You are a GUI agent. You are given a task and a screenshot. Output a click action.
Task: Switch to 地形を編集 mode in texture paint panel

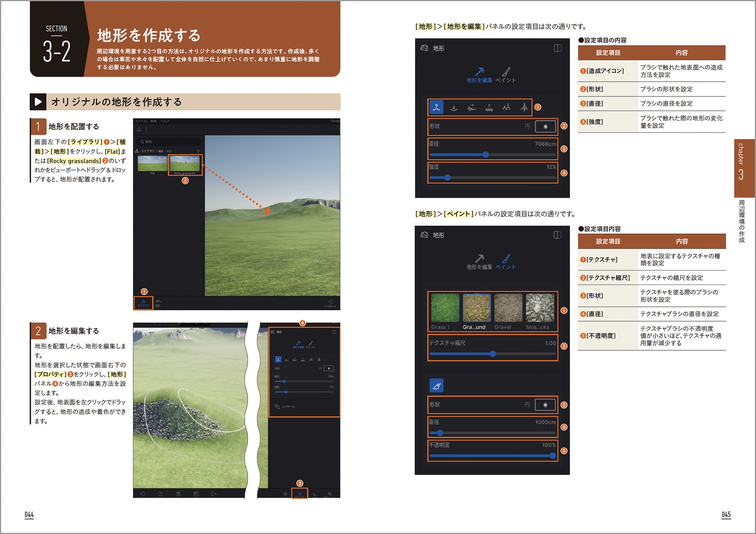(479, 262)
